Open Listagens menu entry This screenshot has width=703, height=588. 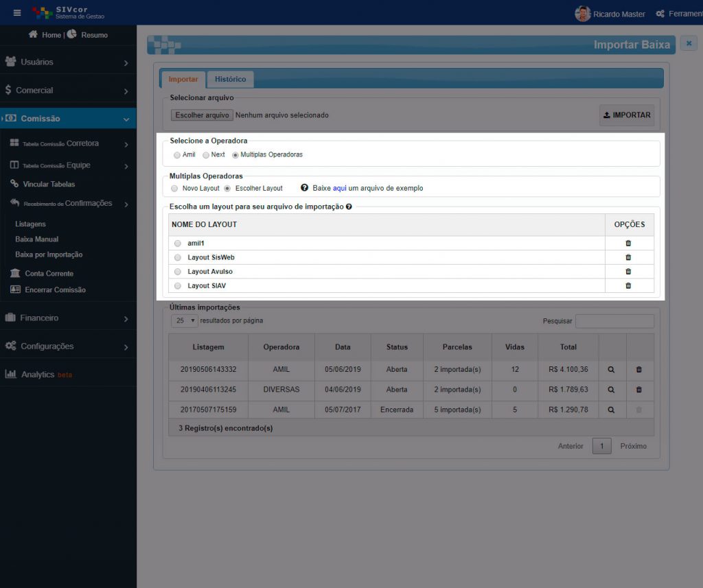30,224
